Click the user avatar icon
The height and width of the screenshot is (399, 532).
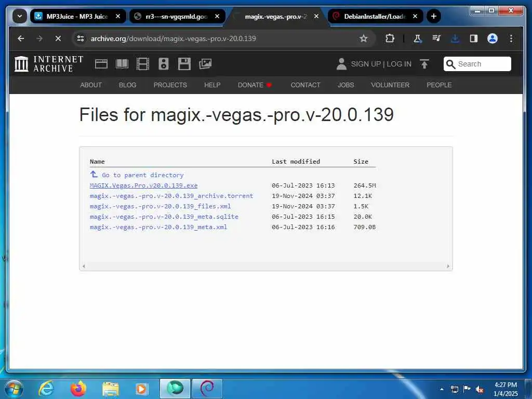[341, 64]
